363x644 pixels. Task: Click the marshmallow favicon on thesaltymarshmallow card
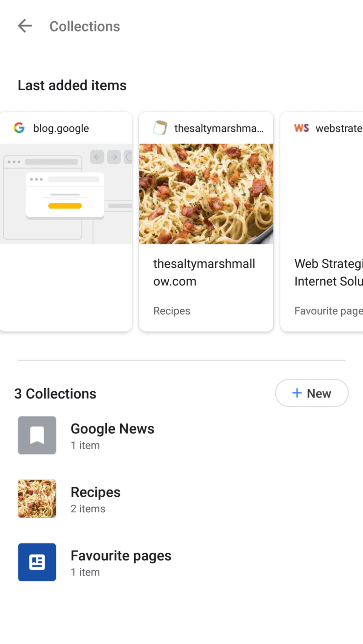160,127
